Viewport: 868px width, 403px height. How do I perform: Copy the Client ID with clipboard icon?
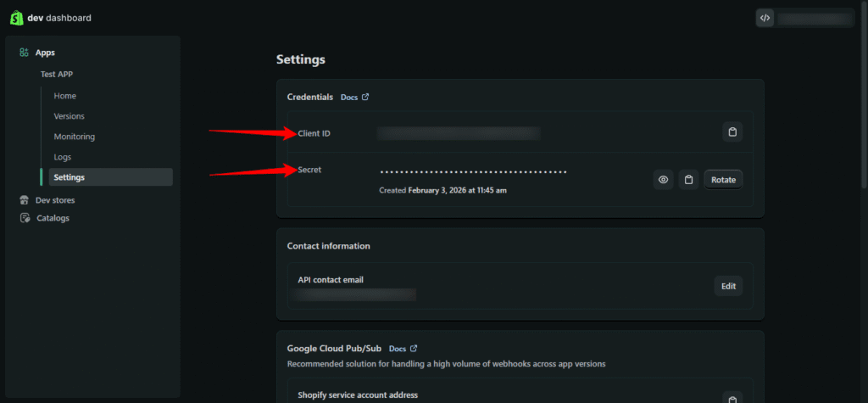[x=732, y=132]
